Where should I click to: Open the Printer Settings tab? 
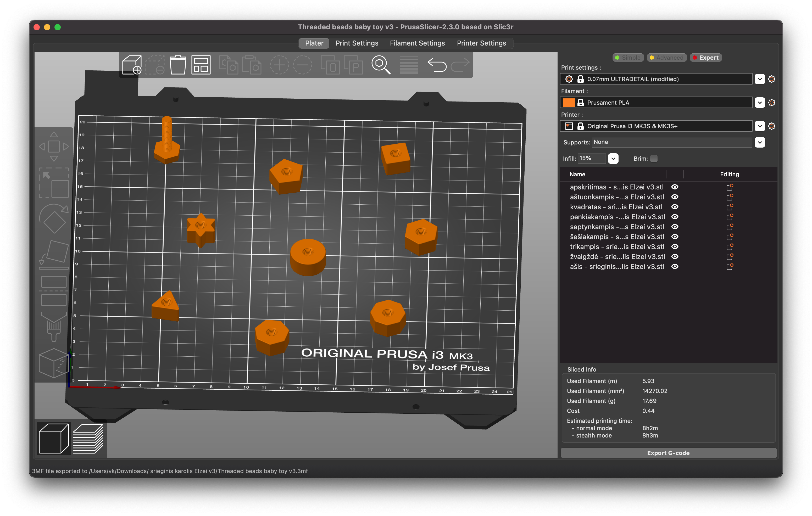coord(481,43)
